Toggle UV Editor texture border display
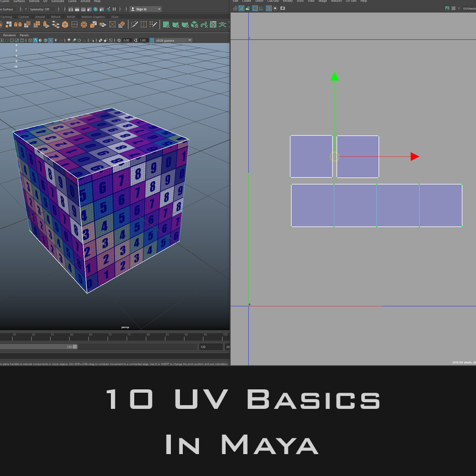 click(x=255, y=8)
